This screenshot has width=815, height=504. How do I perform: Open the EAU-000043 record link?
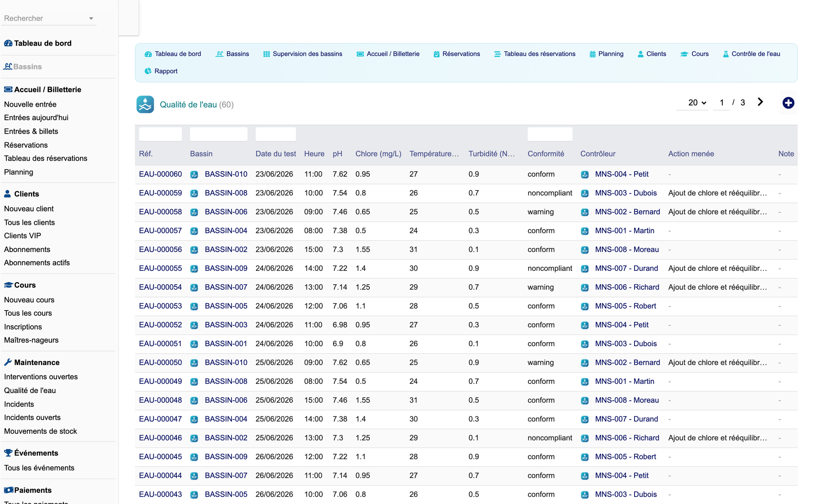(160, 494)
